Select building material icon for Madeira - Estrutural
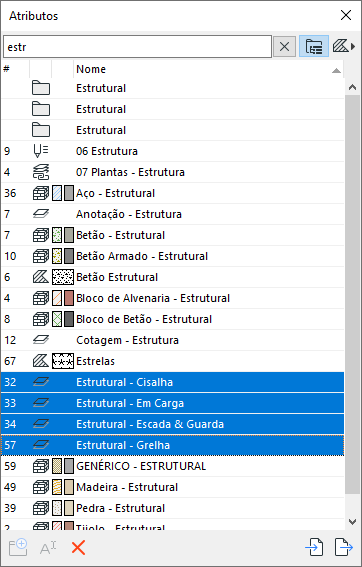The height and width of the screenshot is (567, 362). point(41,487)
